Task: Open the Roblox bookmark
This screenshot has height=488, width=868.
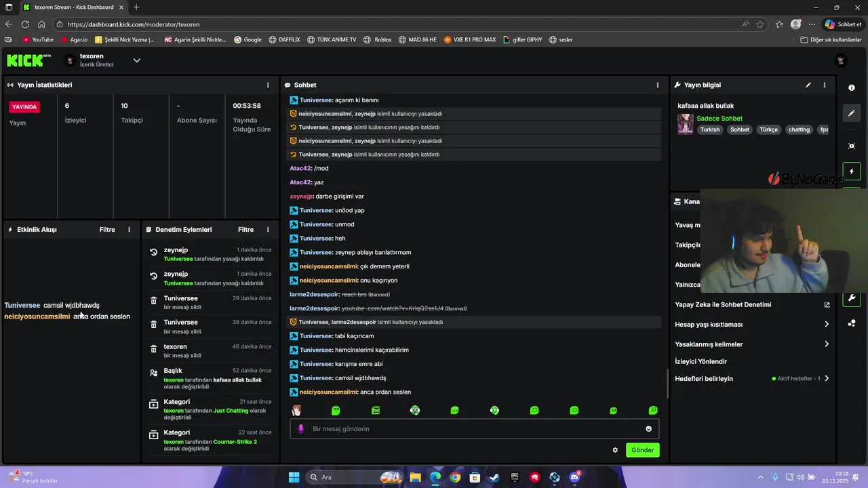Action: pos(378,40)
